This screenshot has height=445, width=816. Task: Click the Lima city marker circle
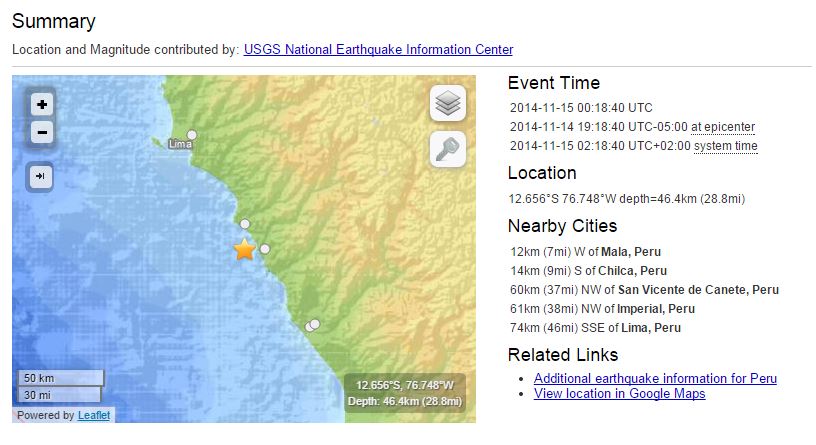[191, 135]
